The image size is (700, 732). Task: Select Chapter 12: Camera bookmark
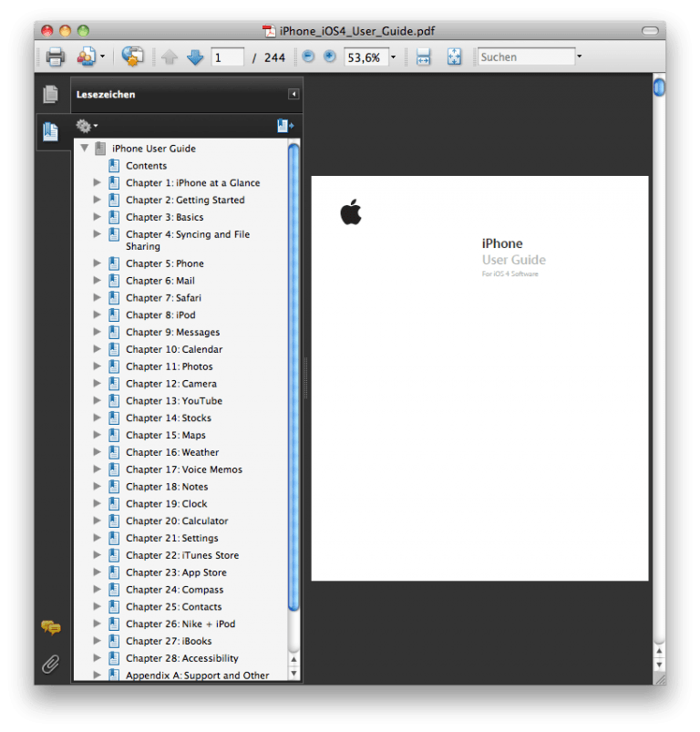171,384
